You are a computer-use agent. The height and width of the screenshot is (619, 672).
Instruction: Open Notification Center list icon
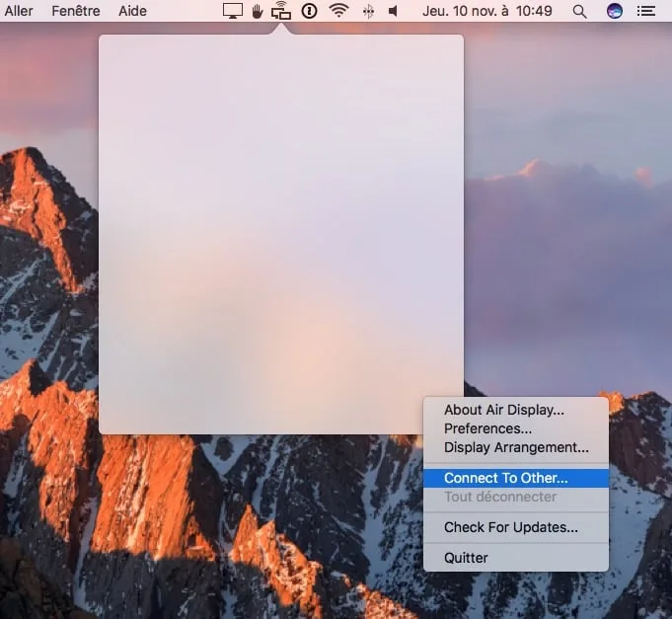pyautogui.click(x=646, y=11)
